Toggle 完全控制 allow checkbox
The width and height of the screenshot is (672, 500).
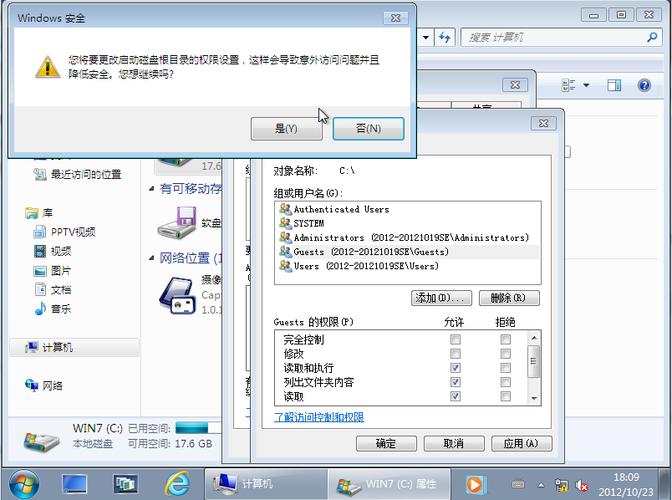point(455,339)
